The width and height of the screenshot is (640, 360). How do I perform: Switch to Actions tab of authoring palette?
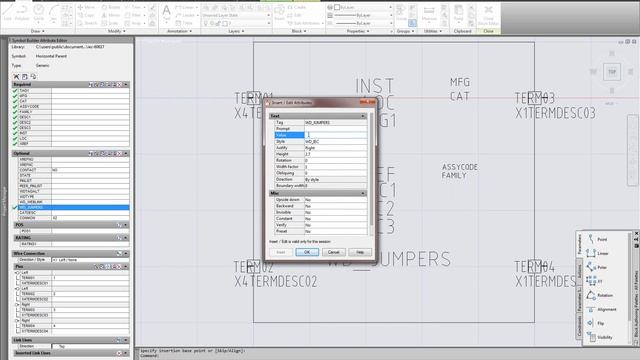(579, 271)
